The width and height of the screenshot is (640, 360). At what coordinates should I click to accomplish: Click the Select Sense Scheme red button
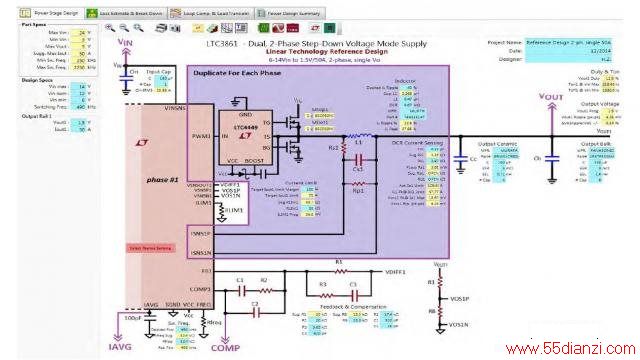tap(151, 248)
